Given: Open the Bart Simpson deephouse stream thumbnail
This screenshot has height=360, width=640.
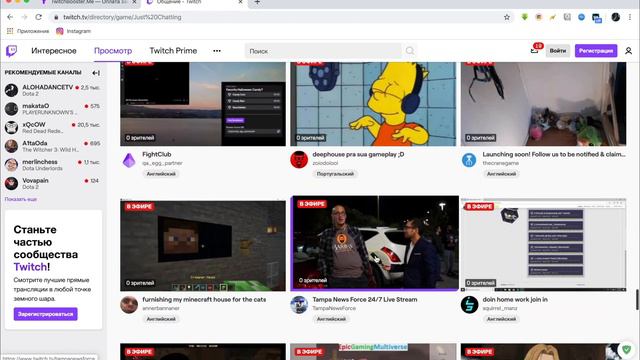Looking at the screenshot, I should pyautogui.click(x=373, y=104).
